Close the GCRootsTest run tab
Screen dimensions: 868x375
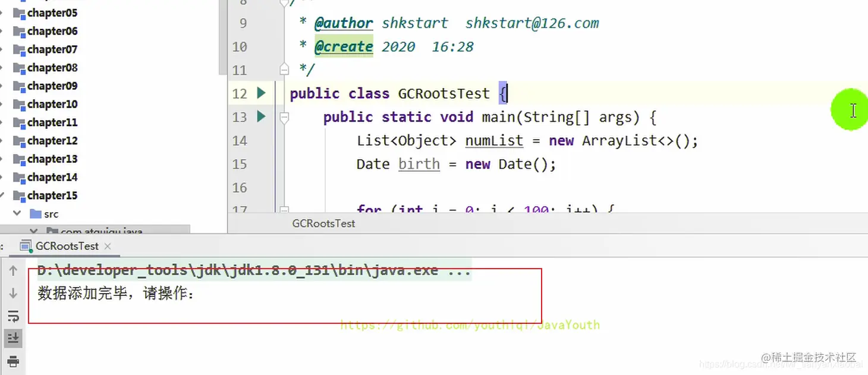[108, 246]
